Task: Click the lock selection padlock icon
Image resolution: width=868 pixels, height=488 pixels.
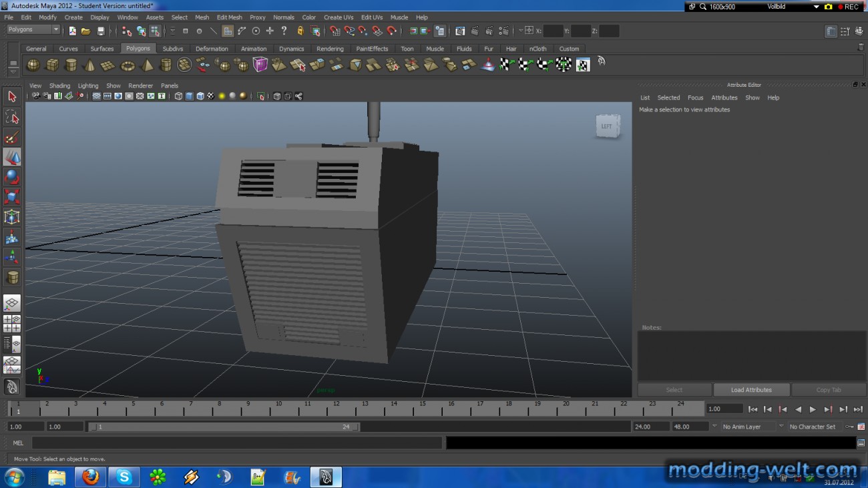Action: pyautogui.click(x=300, y=31)
